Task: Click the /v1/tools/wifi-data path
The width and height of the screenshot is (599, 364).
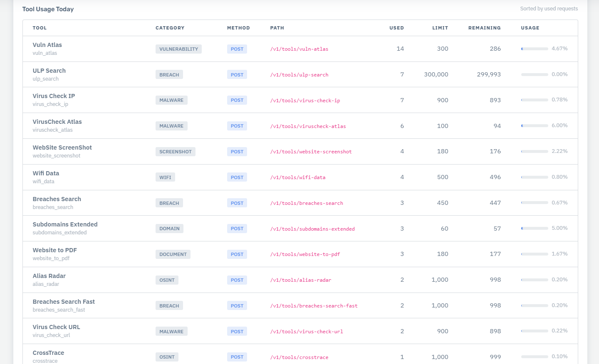Action: click(x=298, y=177)
